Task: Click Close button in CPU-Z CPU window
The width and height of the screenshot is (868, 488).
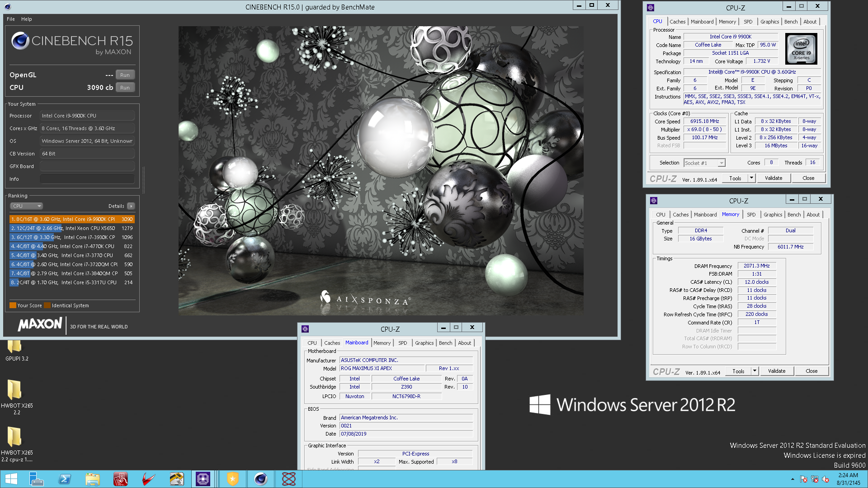Action: (808, 178)
